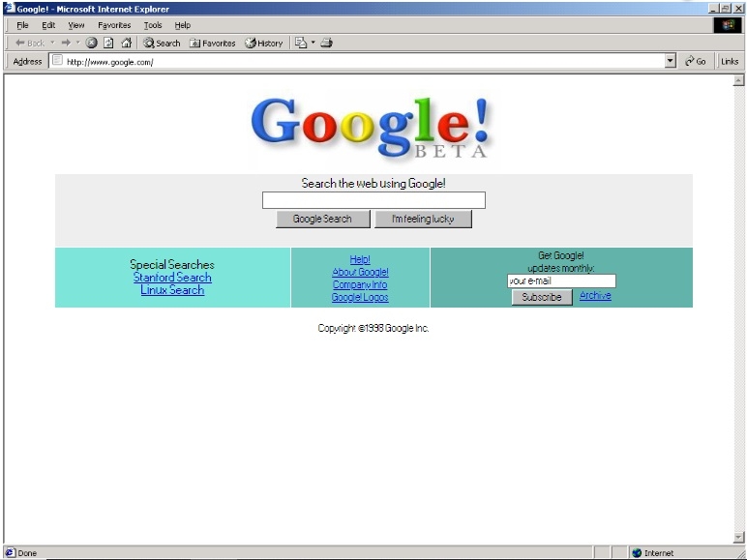Open the Tools menu

click(153, 25)
